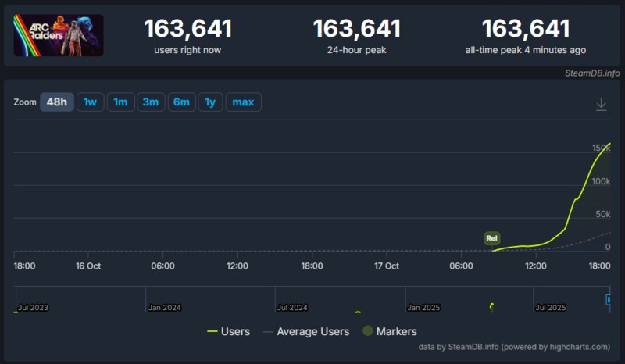Viewport: 625px width, 364px height.
Task: Click Jan 2024 in the navigator timeline
Action: coord(165,308)
